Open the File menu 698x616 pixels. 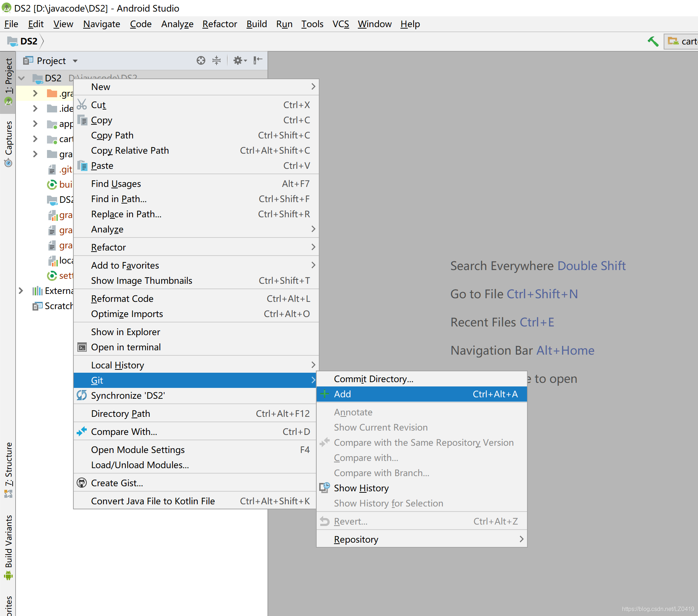11,24
